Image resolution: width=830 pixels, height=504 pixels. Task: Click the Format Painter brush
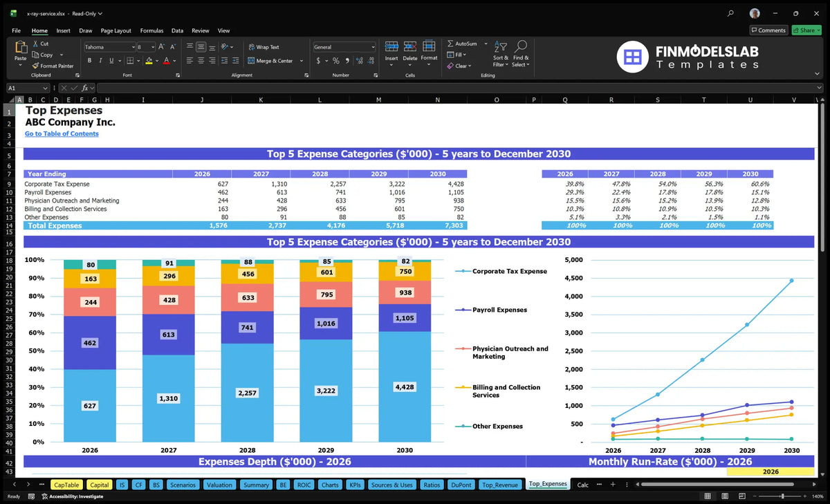pyautogui.click(x=35, y=66)
